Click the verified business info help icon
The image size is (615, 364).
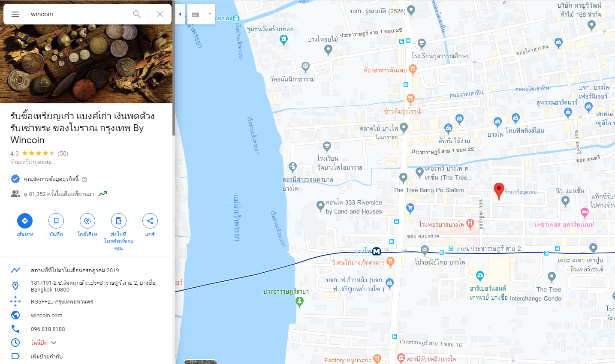pos(84,180)
